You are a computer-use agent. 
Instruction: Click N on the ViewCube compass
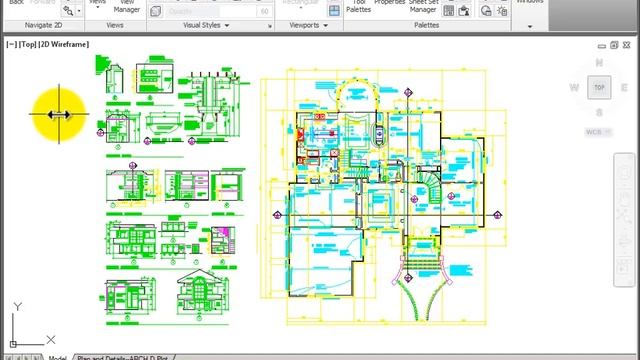coord(599,63)
